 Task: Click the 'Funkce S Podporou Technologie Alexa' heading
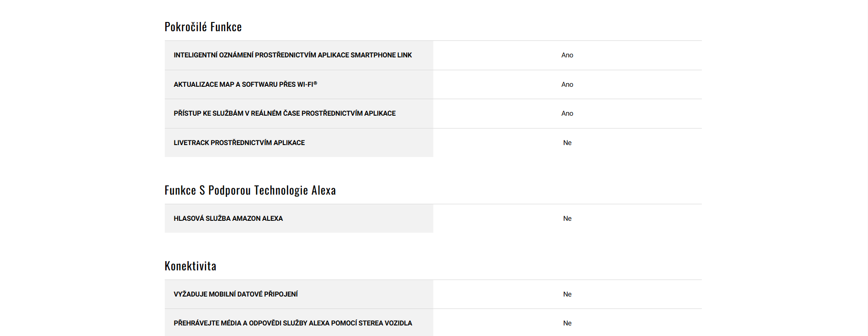coord(250,190)
